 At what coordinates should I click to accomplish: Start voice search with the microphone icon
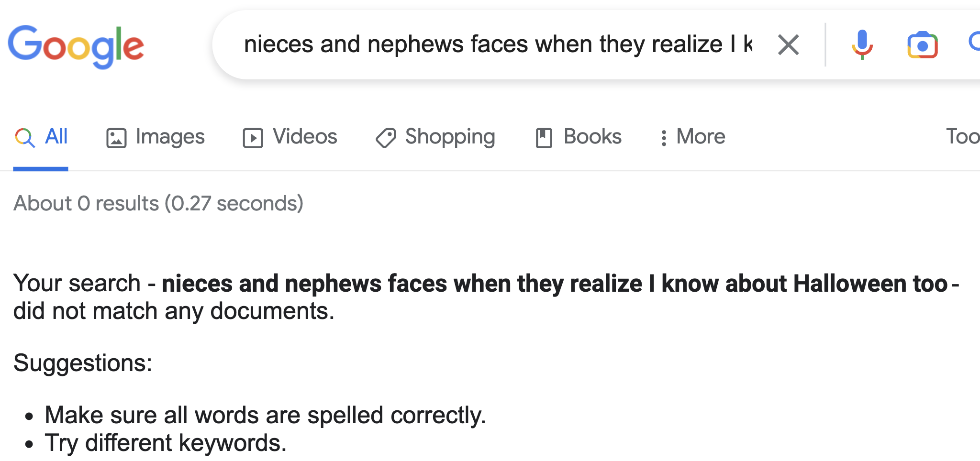click(862, 45)
